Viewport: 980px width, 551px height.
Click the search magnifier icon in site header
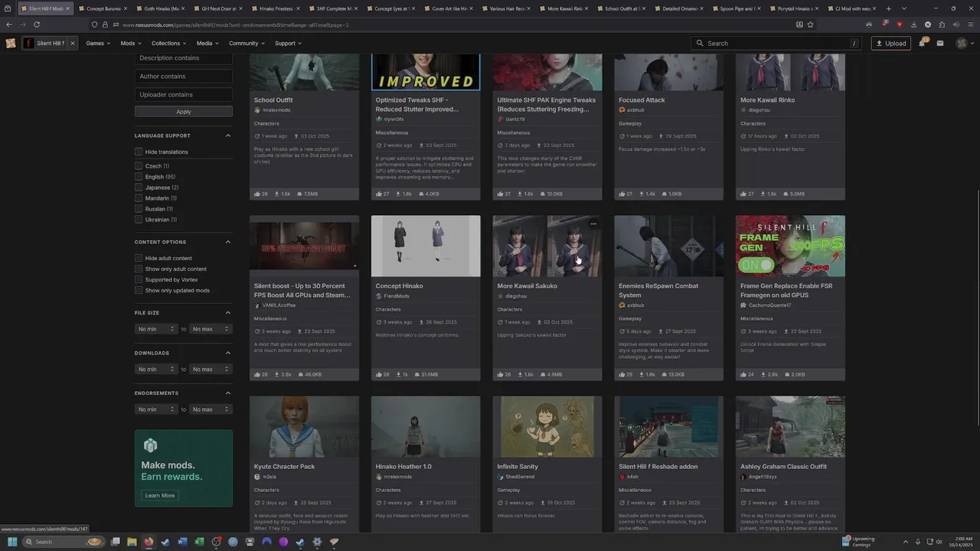coord(700,43)
